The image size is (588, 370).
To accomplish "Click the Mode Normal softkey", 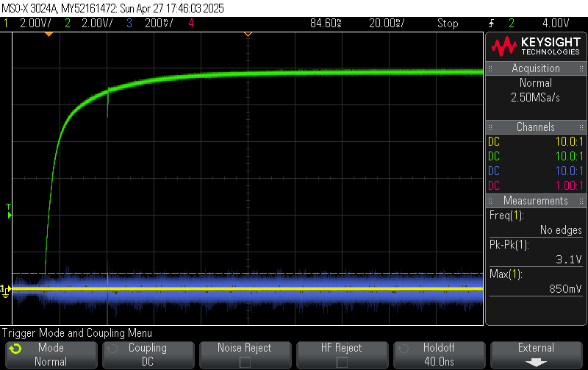I will (x=51, y=355).
